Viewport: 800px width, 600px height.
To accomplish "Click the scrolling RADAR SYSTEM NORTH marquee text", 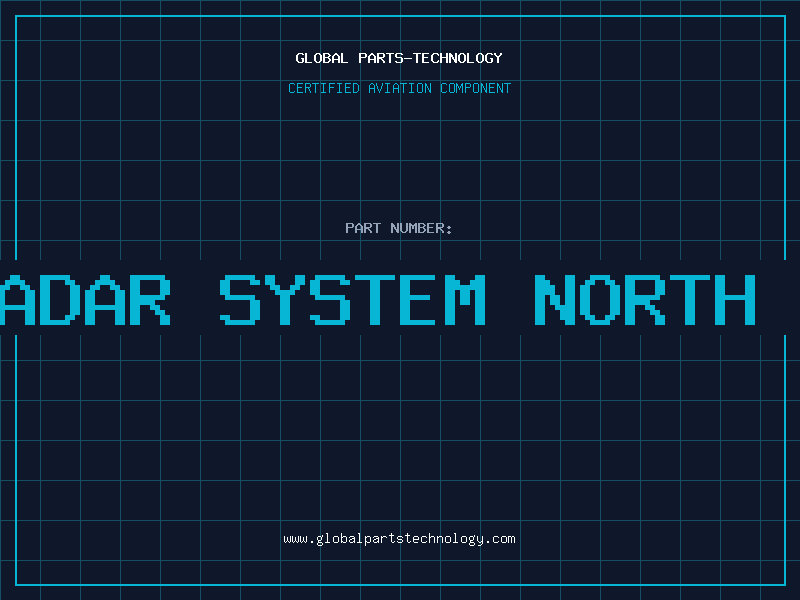I will click(378, 299).
